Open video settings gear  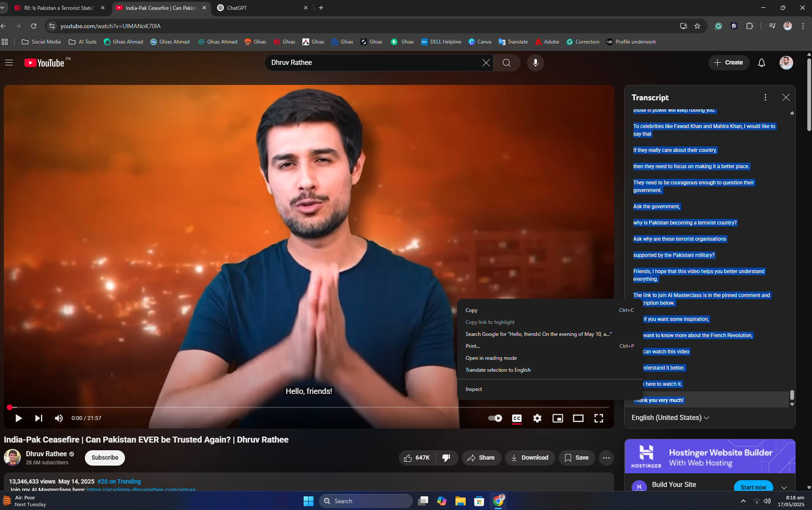click(x=537, y=418)
